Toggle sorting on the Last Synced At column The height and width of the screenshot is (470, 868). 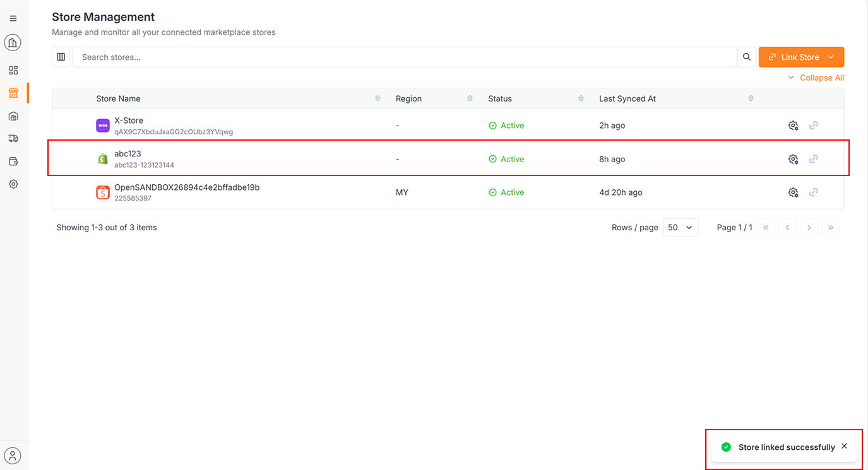pyautogui.click(x=751, y=98)
